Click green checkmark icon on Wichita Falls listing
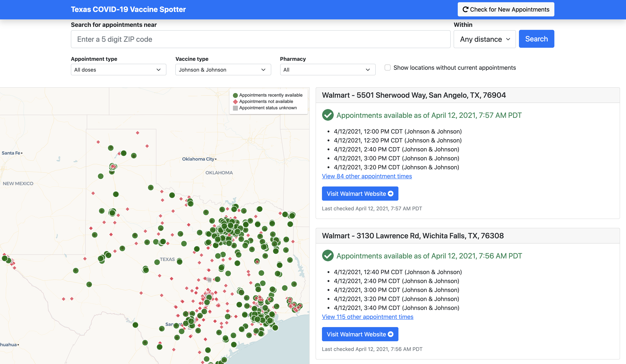 (328, 256)
